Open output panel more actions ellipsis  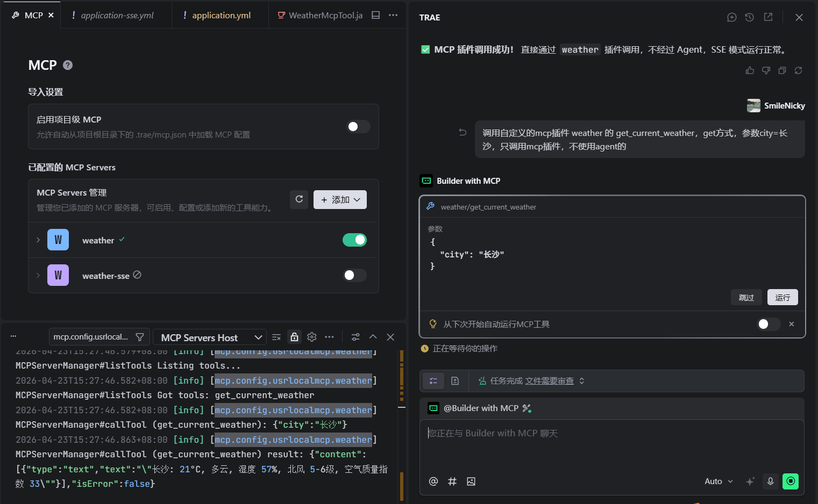coord(330,337)
